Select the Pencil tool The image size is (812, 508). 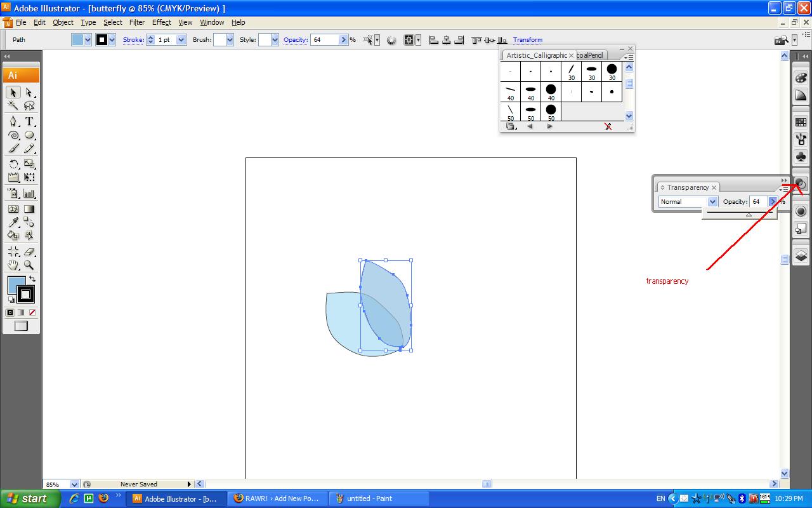[x=29, y=149]
